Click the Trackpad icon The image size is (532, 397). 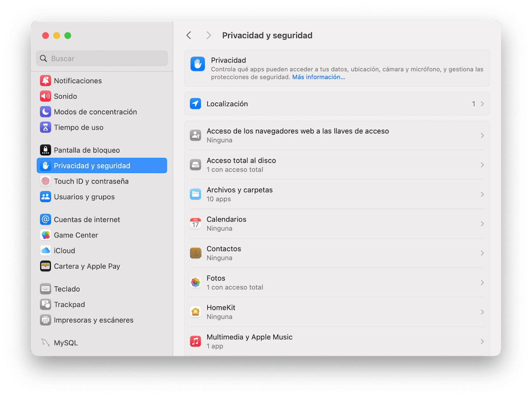click(x=45, y=304)
